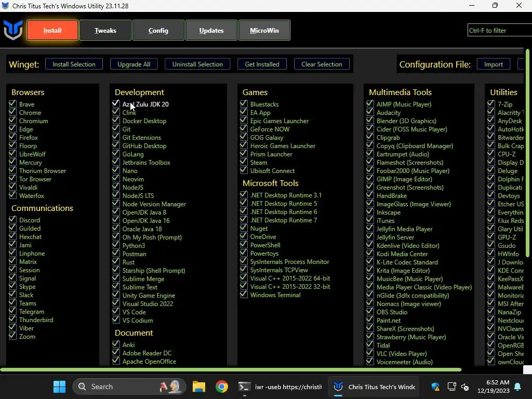Uncheck the OneDrive checkbox

pyautogui.click(x=244, y=236)
